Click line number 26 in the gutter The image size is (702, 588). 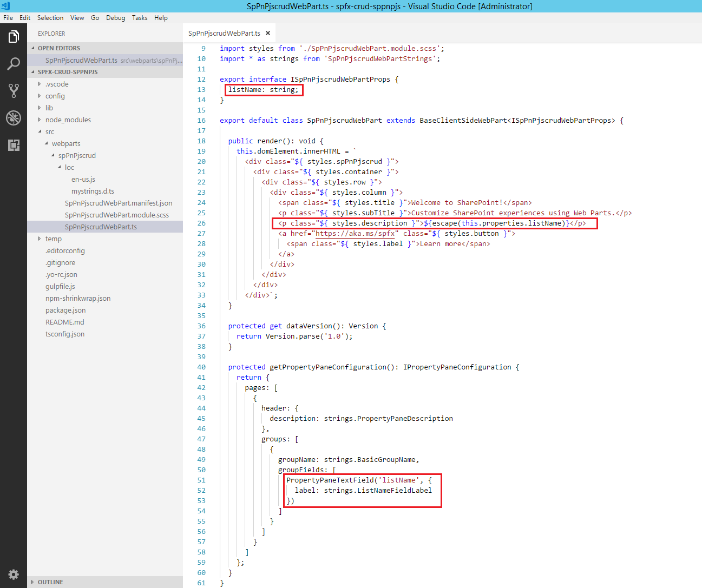201,223
